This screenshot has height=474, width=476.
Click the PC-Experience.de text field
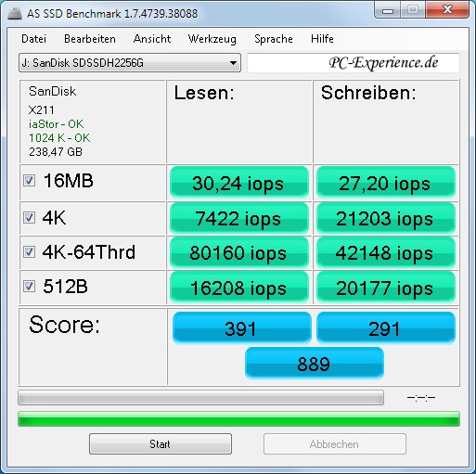click(354, 63)
